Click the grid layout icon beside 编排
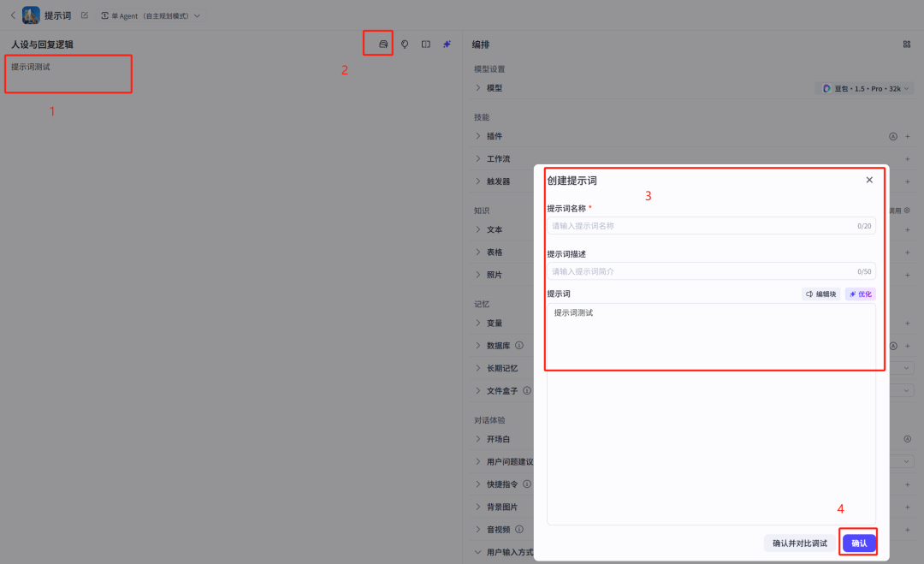The width and height of the screenshot is (924, 564). 907,45
